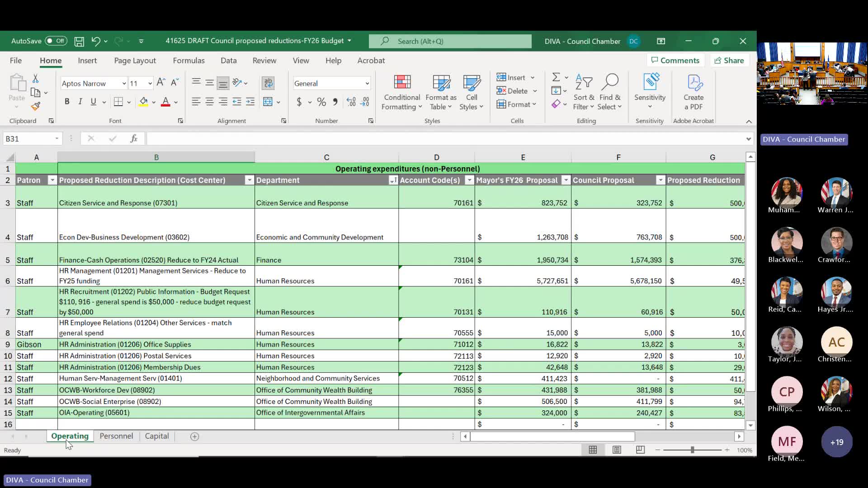Click the Wrap Text icon
Screen dimensions: 868x488
[x=268, y=83]
